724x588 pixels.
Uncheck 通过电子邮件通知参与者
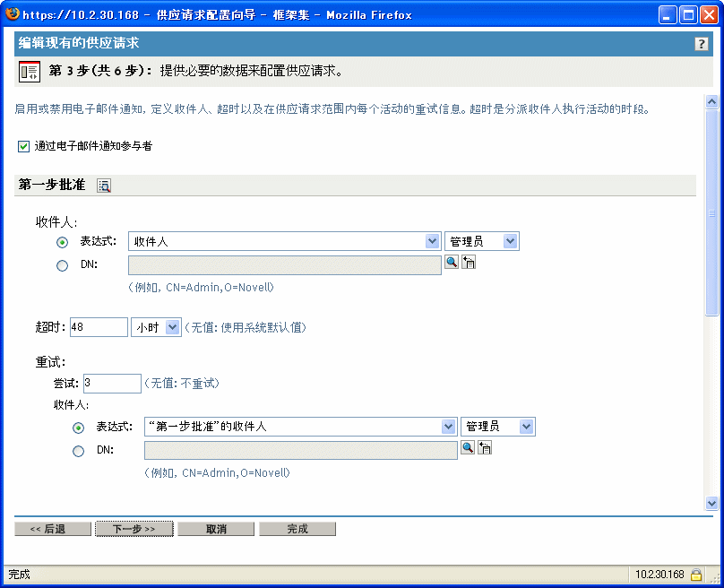click(x=22, y=146)
